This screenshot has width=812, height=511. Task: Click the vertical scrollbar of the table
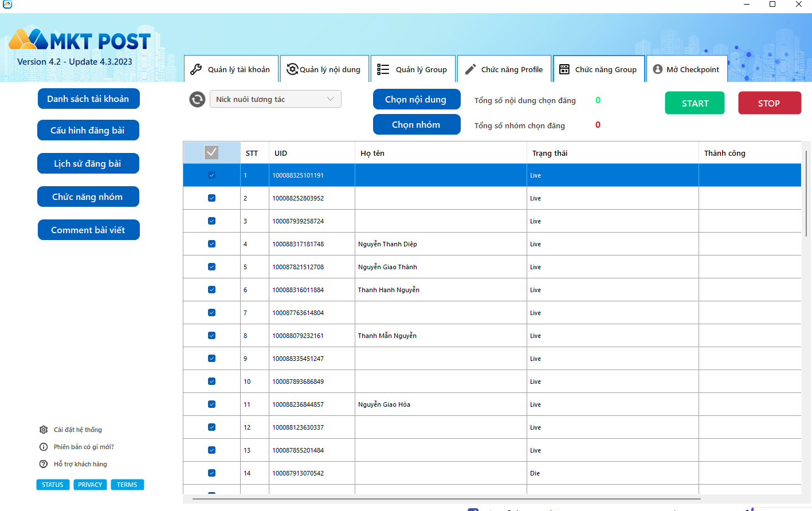(806, 194)
